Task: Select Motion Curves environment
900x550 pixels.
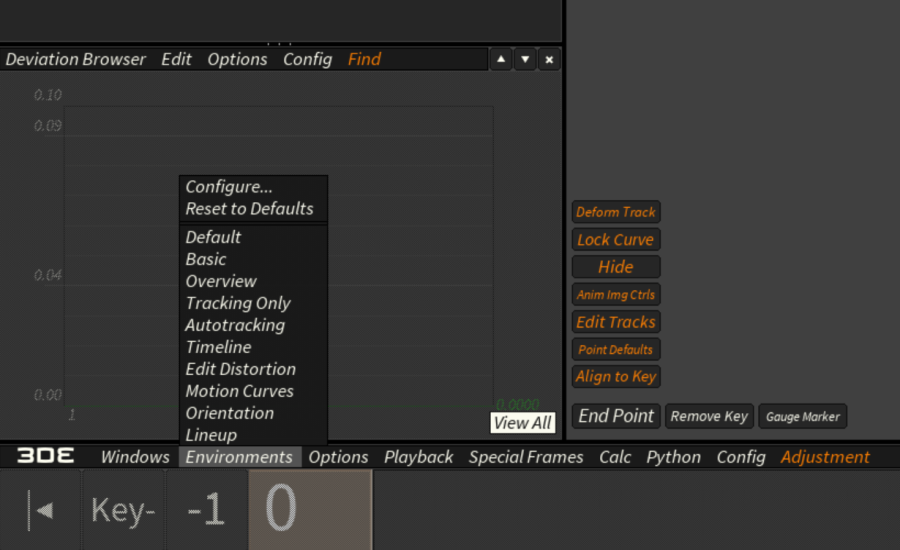Action: pos(240,391)
